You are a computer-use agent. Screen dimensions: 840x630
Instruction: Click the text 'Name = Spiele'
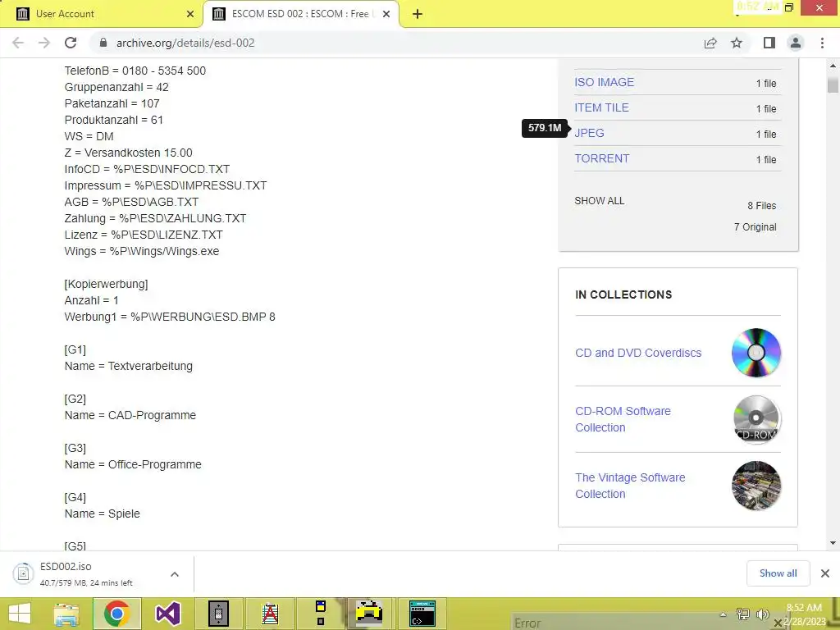tap(103, 514)
